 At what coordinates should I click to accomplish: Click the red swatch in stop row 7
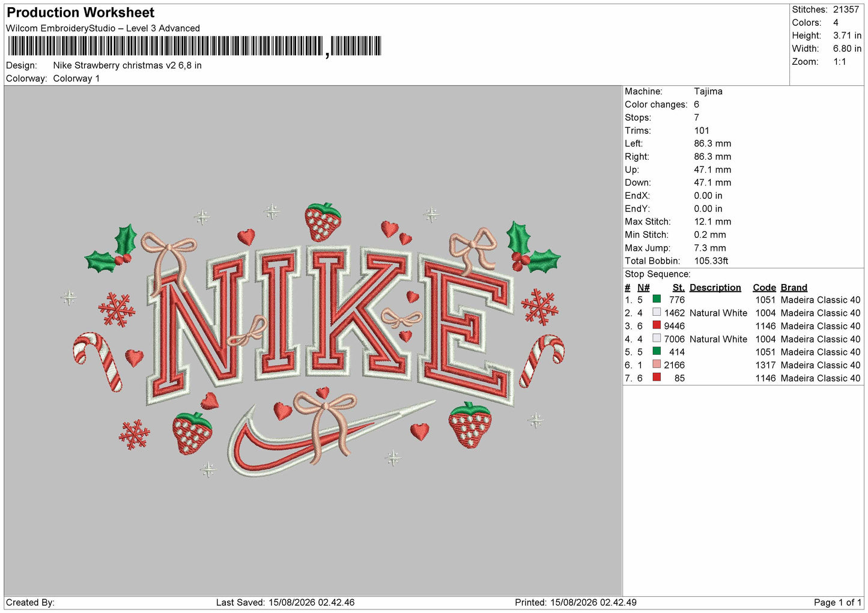(657, 378)
